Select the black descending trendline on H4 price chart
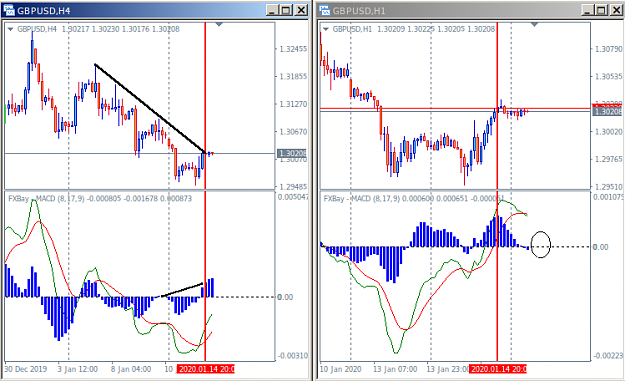 [x=150, y=108]
